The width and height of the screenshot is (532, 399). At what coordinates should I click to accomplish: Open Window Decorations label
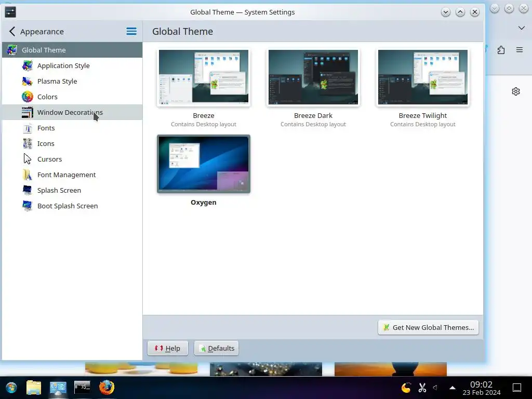click(x=70, y=112)
